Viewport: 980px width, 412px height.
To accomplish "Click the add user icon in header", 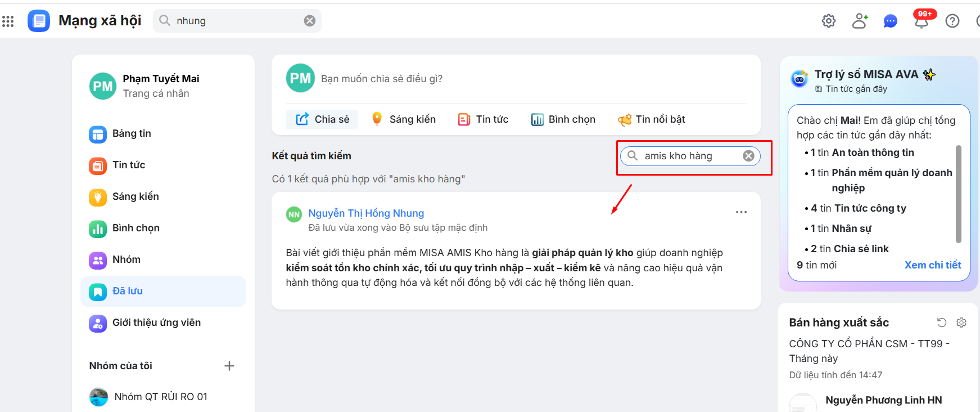I will click(x=860, y=21).
